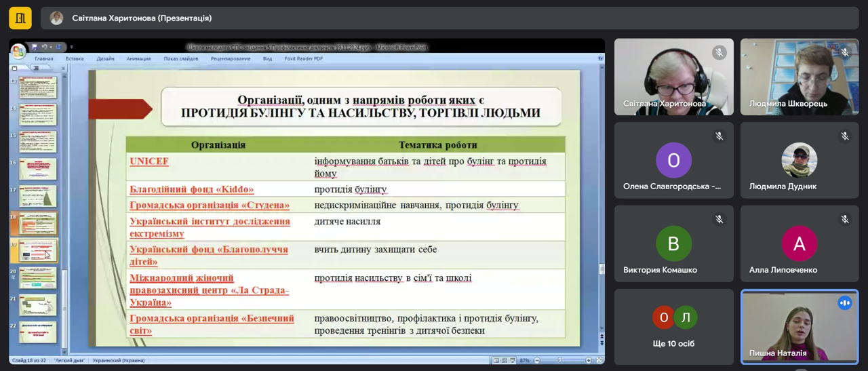Click the zoom out minus button

click(536, 360)
